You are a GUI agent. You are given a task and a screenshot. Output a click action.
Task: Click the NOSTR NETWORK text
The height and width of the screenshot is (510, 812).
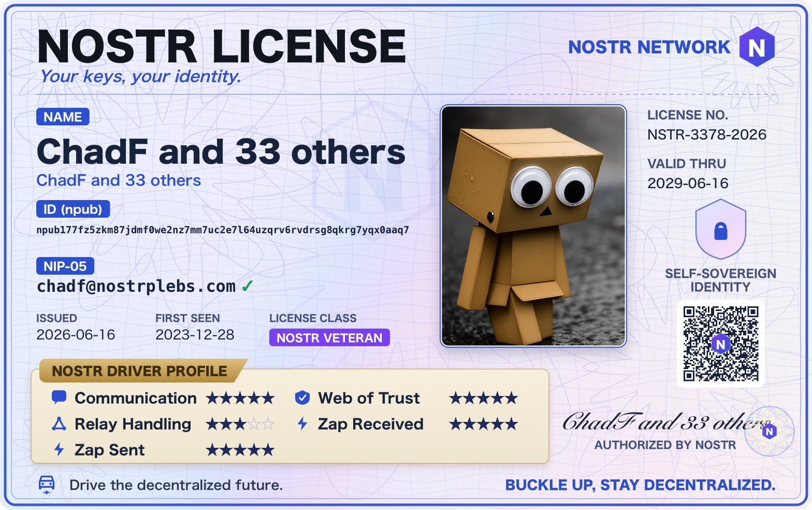coord(649,47)
